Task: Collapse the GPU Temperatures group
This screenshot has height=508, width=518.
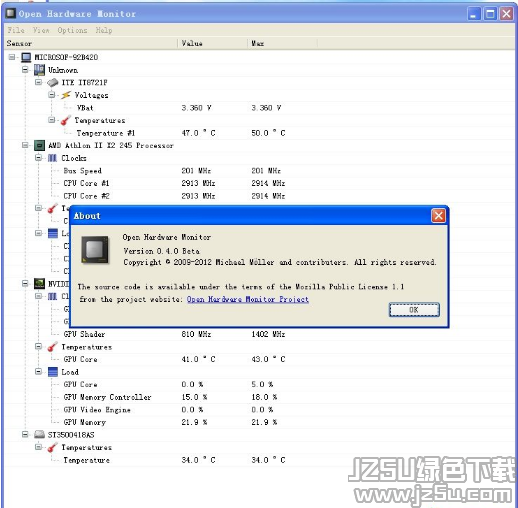Action: (39, 346)
